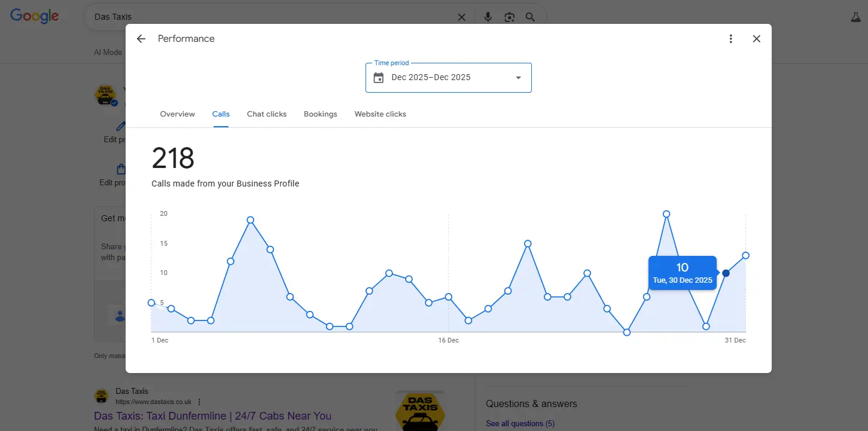This screenshot has width=868, height=431.
Task: Click the Google logo
Action: [35, 17]
